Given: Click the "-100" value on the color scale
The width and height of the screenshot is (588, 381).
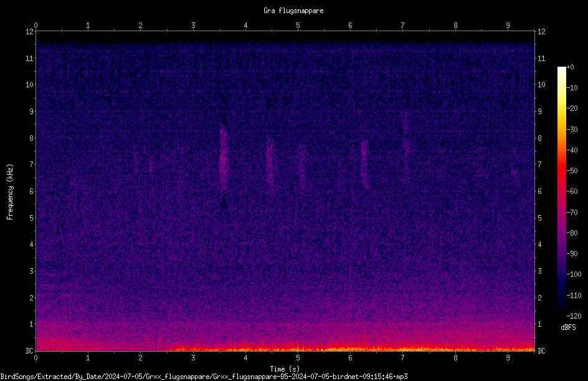Looking at the screenshot, I should point(574,274).
